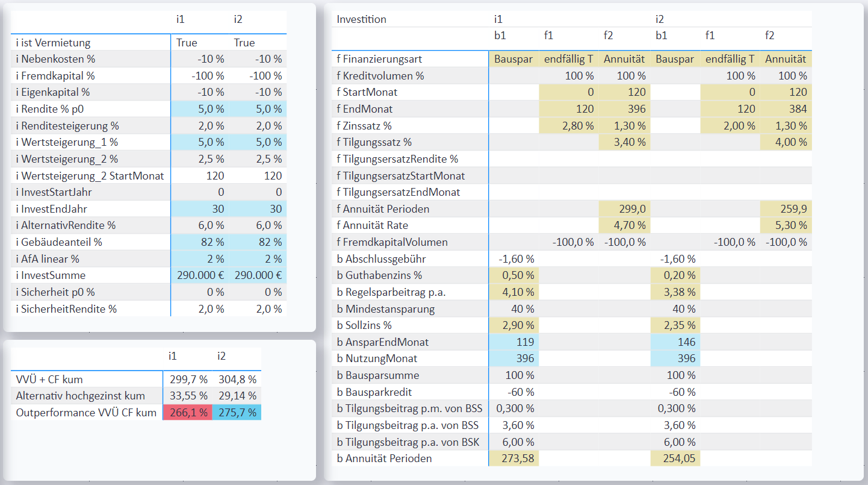Select the 'i Wertsteigerung_2 StartMonat' row label

90,176
